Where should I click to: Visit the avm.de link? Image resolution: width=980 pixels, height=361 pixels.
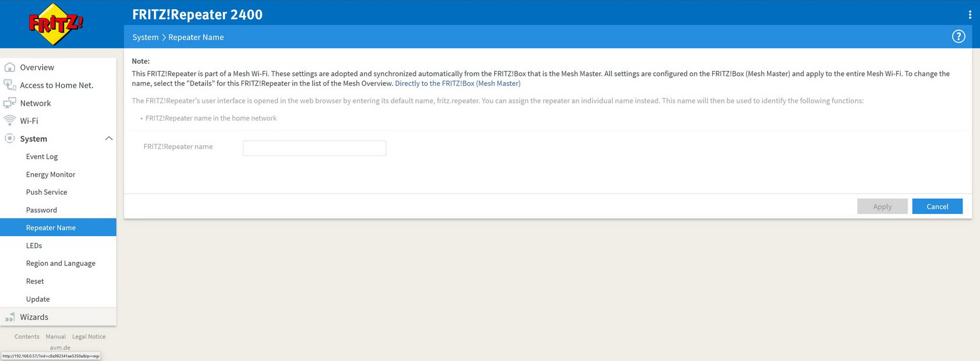tap(60, 348)
